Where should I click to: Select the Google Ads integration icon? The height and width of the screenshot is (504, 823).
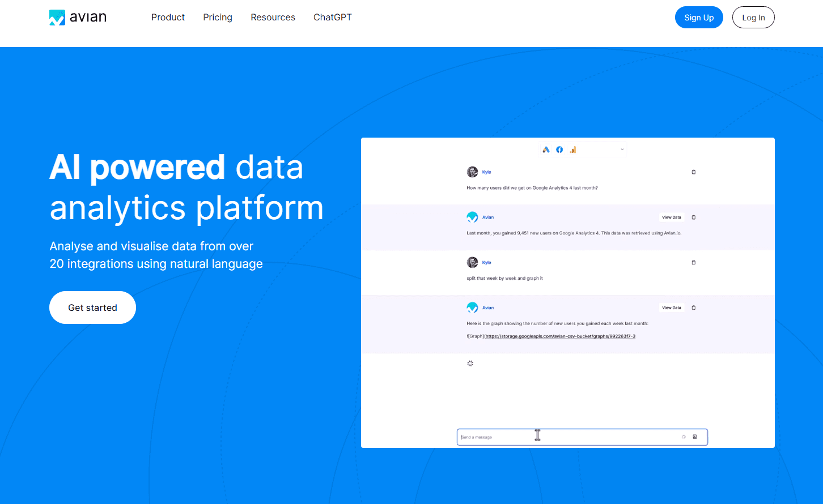click(x=546, y=150)
